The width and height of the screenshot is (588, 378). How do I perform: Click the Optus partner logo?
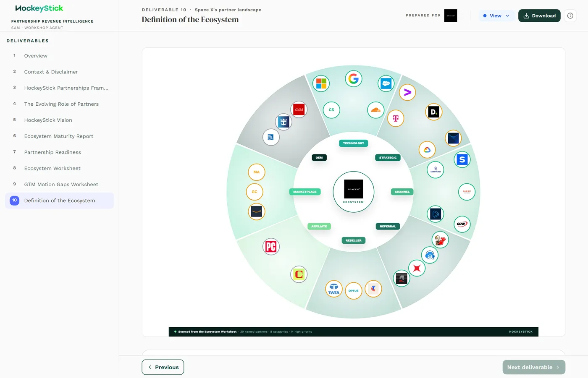point(354,291)
